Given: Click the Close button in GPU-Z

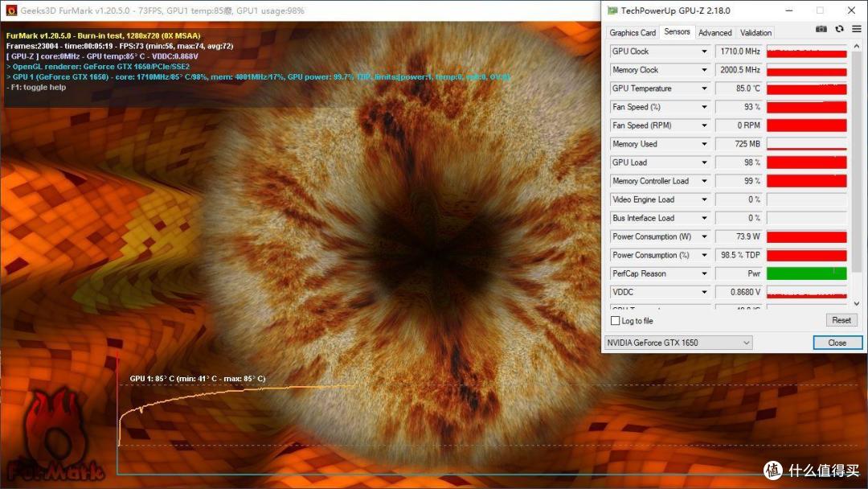Looking at the screenshot, I should [837, 343].
